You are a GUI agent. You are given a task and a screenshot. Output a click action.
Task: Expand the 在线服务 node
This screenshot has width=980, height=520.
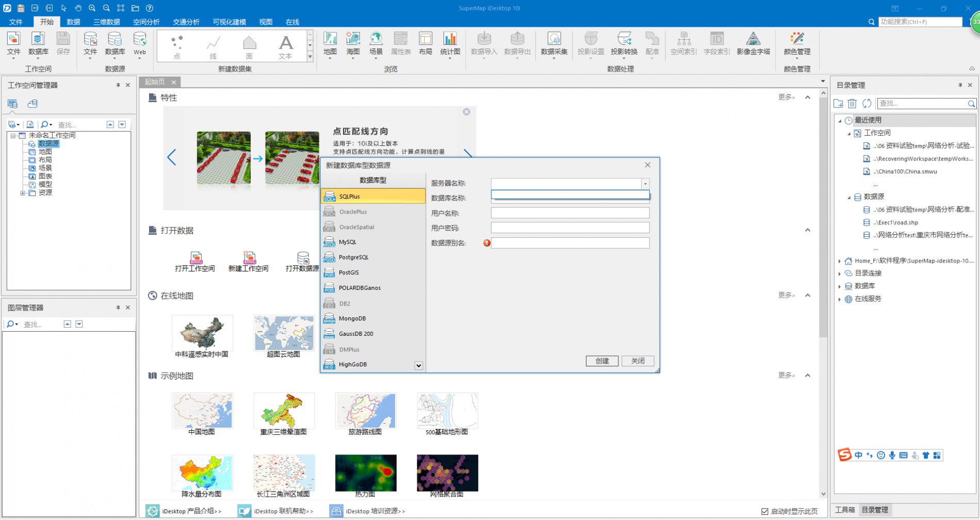click(x=840, y=299)
